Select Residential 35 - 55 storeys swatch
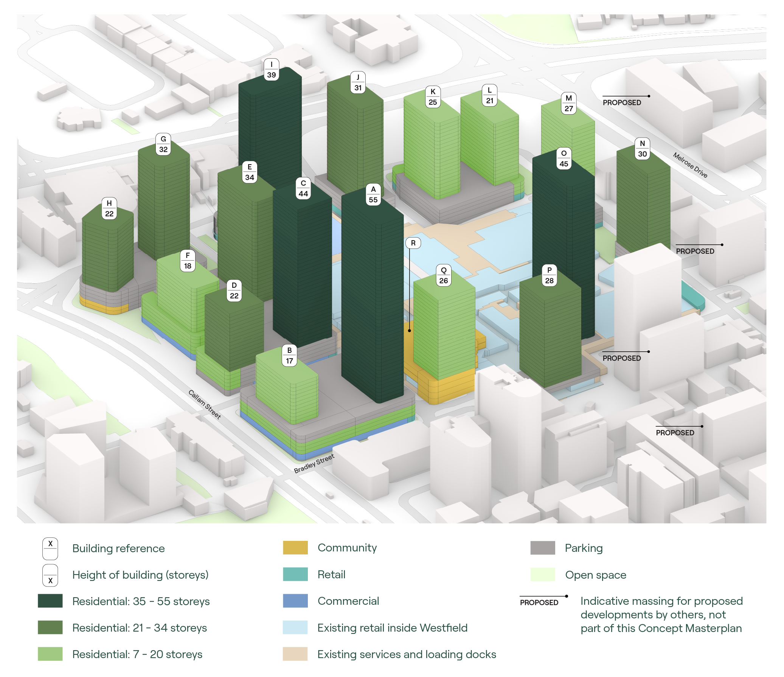The image size is (784, 677). point(50,601)
